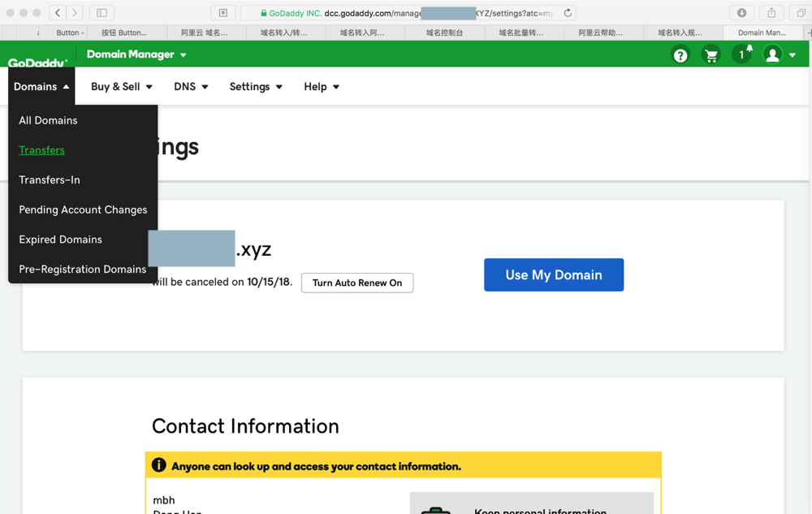Reload the page in Safari
The height and width of the screenshot is (514, 812).
coord(568,13)
